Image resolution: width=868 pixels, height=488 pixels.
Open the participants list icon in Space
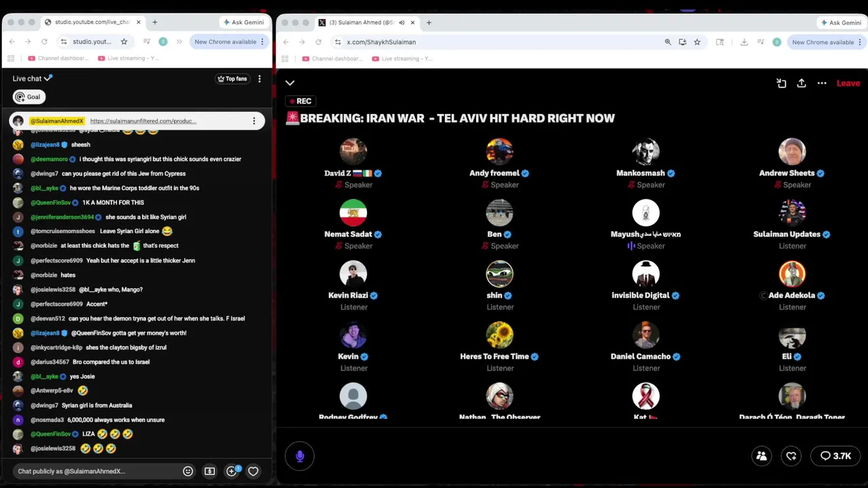(x=762, y=456)
